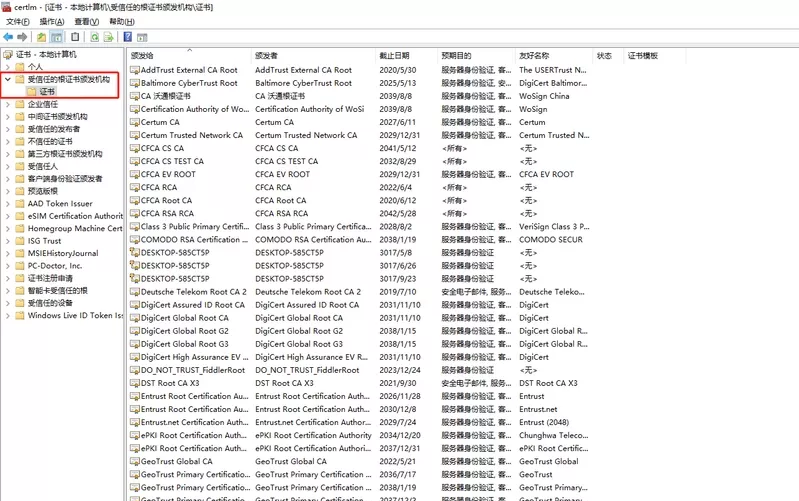
Task: Select the Baltimore CyberTrust Root certificate row
Action: pos(189,83)
